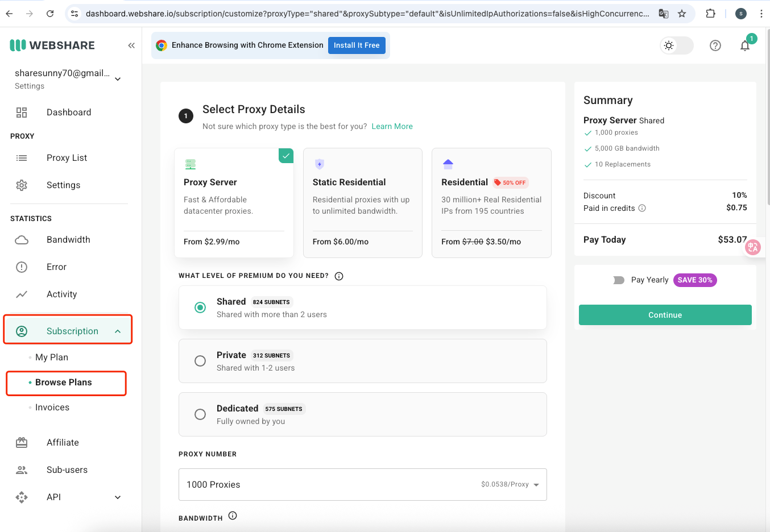This screenshot has height=532, width=770.
Task: Click the 824 SUBNETS label
Action: (x=271, y=302)
